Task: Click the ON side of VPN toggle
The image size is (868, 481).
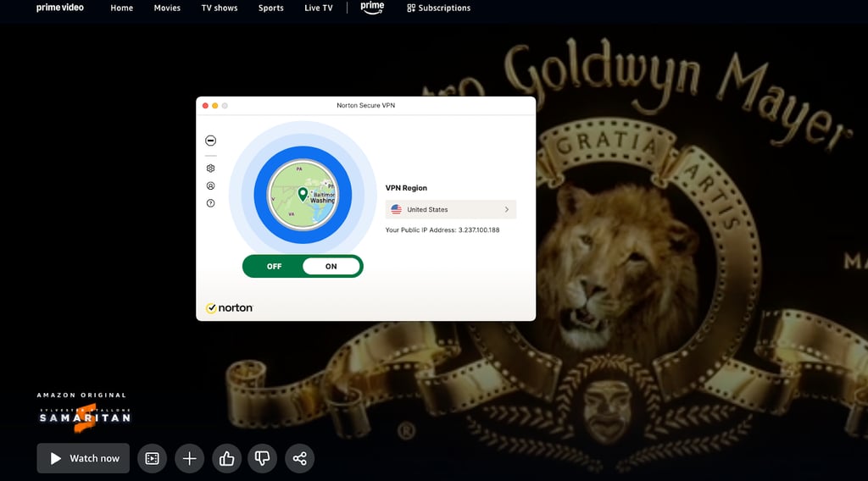Action: click(331, 267)
